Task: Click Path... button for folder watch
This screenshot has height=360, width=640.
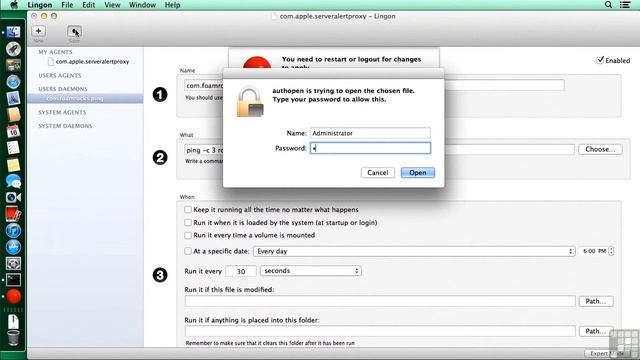Action: (x=596, y=331)
